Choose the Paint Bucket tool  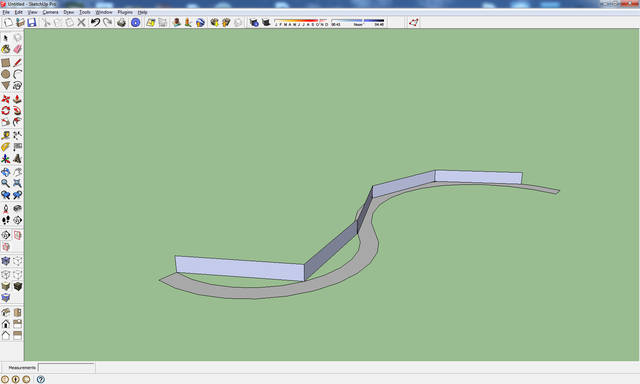(x=6, y=49)
